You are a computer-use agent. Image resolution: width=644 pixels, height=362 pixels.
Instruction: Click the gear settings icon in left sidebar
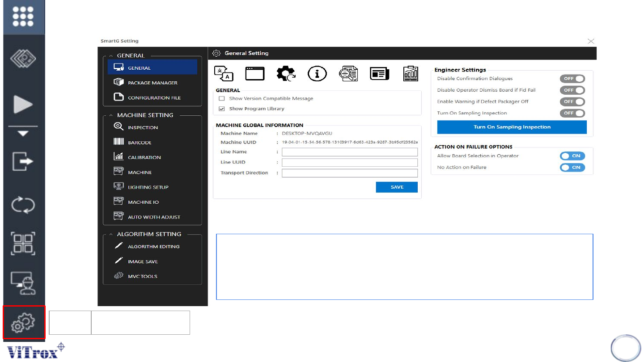24,322
